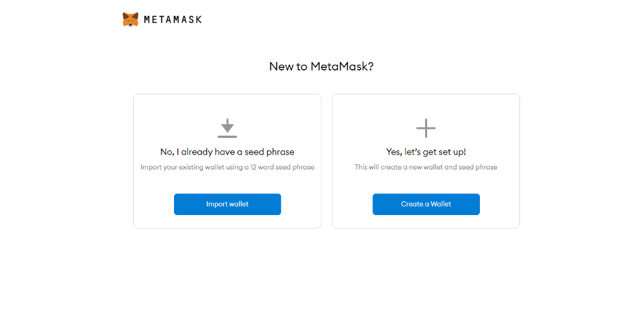The width and height of the screenshot is (644, 320).
Task: Click the word 'Wallet' on the Create a Wallet button
Action: [441, 204]
